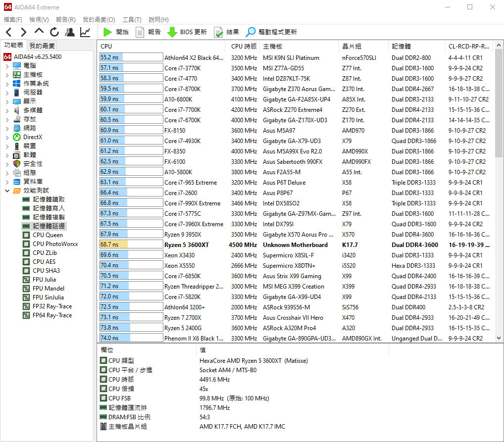Open the 說明(H) menu
The width and height of the screenshot is (504, 442).
pos(158,20)
